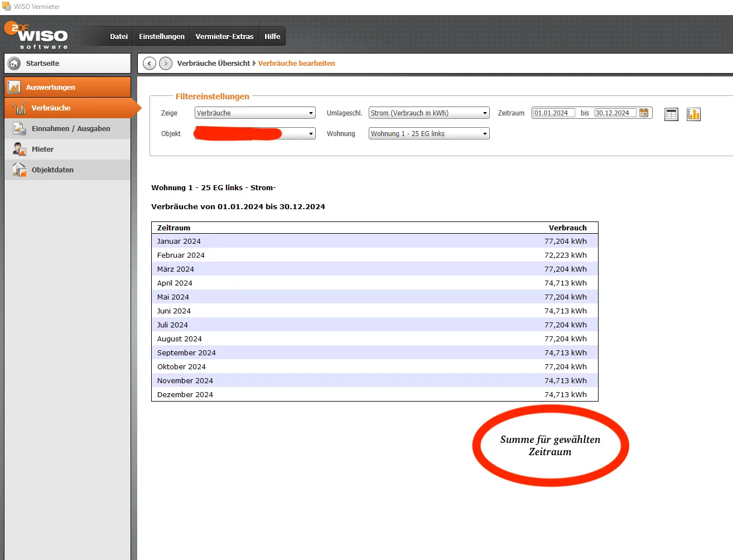733x560 pixels.
Task: Click the end date field 30.12.2024
Action: click(614, 113)
